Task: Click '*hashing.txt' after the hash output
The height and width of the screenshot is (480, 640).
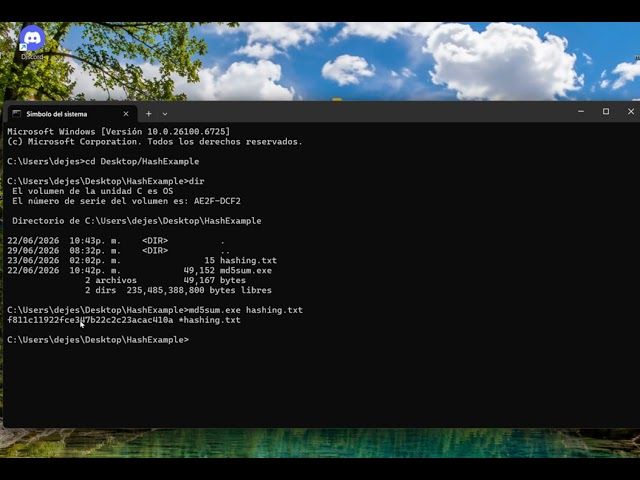Action: 209,320
